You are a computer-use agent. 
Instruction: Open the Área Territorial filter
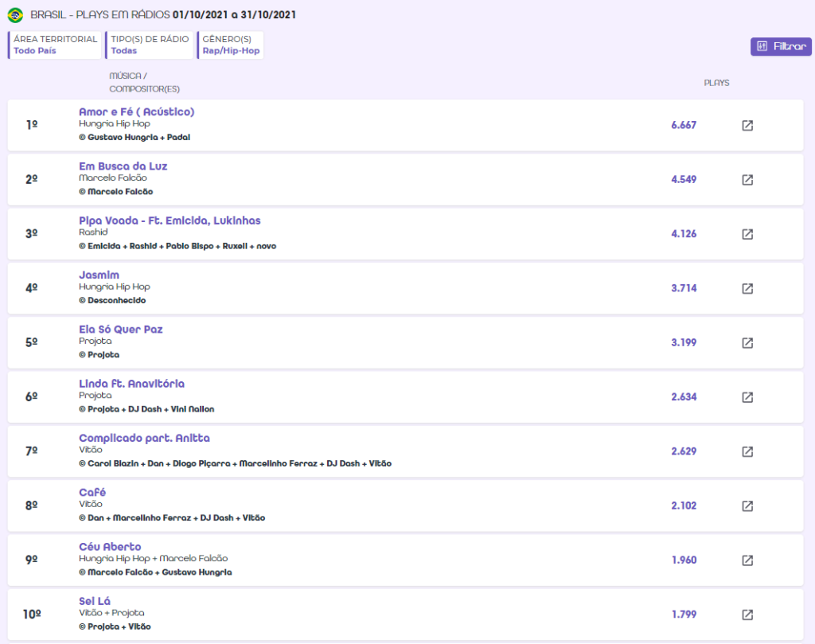[x=56, y=45]
